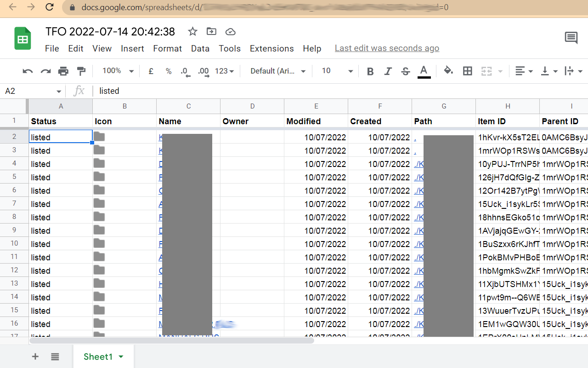The image size is (588, 368).
Task: Click the Item ID header cell
Action: [x=508, y=121]
